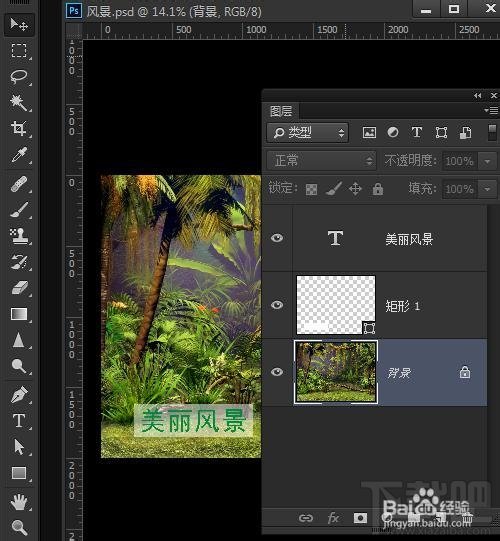Filter layers by pixel layers icon
500x541 pixels.
369,132
